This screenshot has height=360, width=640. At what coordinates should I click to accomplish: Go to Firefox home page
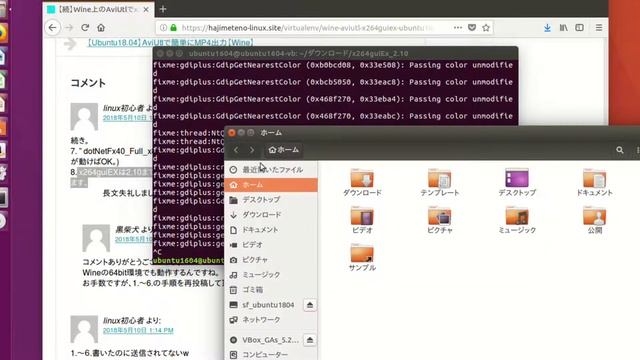point(101,28)
